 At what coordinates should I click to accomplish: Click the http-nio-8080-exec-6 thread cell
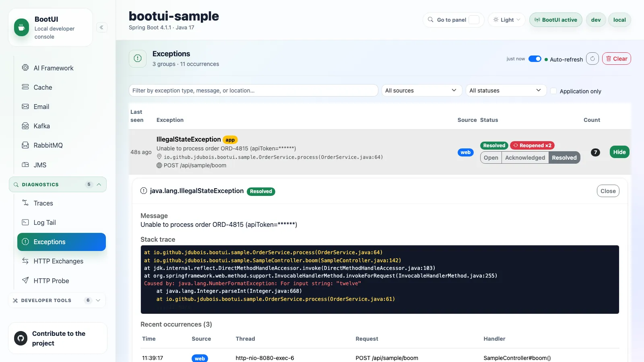(x=265, y=358)
